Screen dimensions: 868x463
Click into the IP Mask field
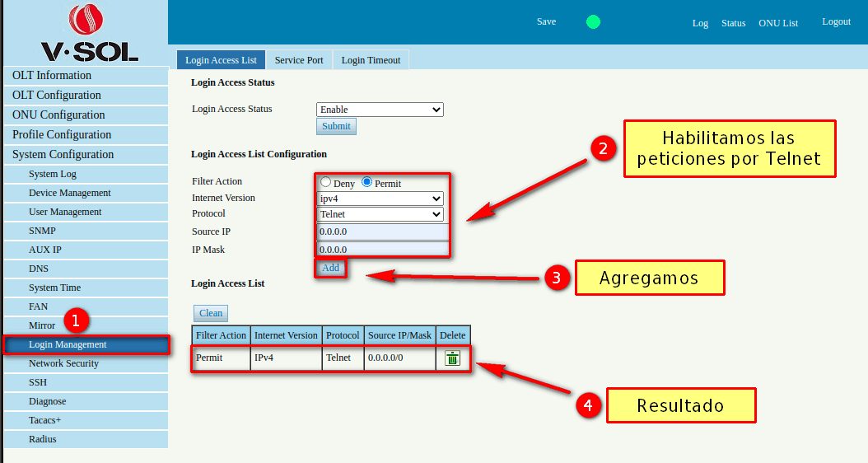point(382,250)
